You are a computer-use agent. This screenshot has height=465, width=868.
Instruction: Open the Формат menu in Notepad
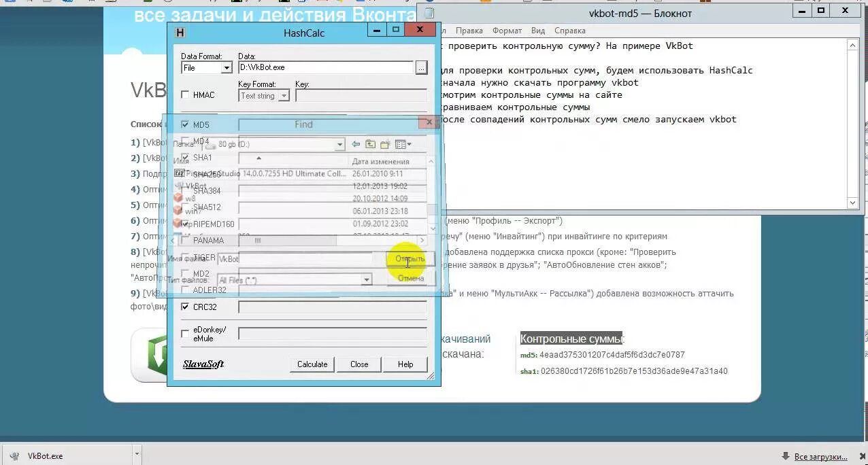[507, 31]
